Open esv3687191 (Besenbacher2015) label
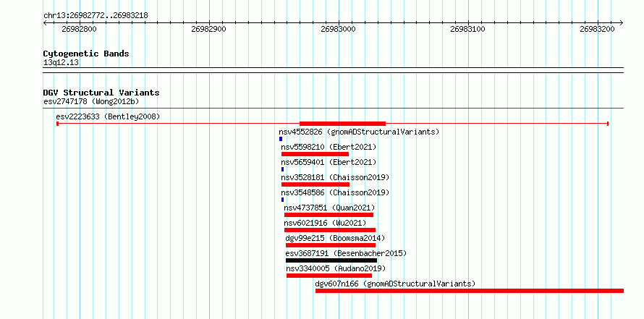 (x=346, y=253)
